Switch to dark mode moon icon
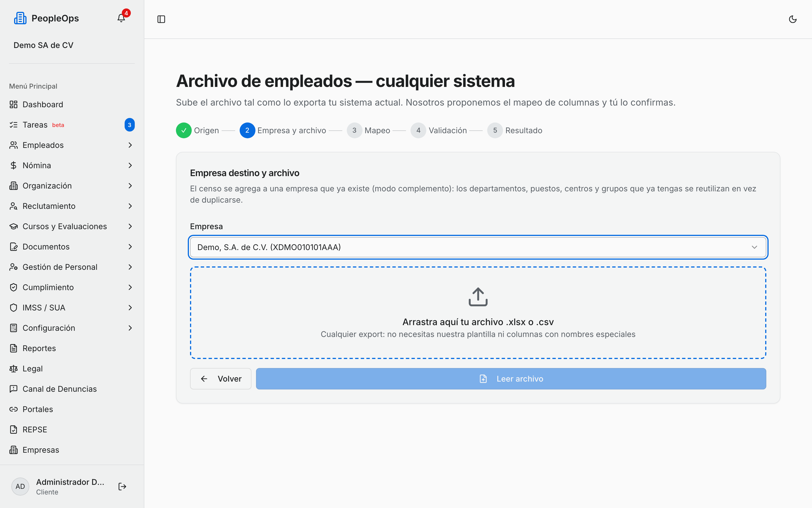Viewport: 812px width, 508px height. [x=793, y=19]
